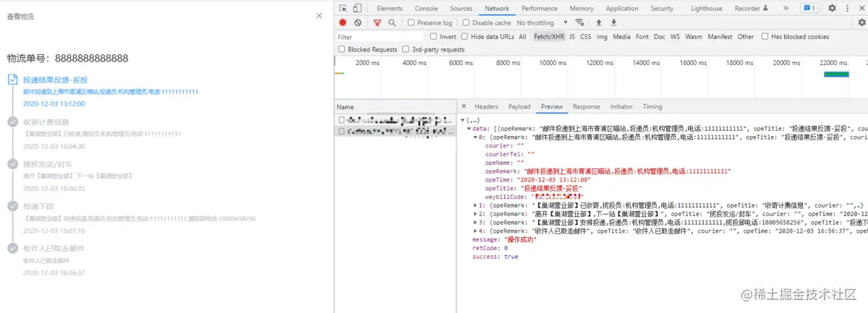868x313 pixels.
Task: Click the 收寄计费信息 step check icon
Action: click(12, 121)
